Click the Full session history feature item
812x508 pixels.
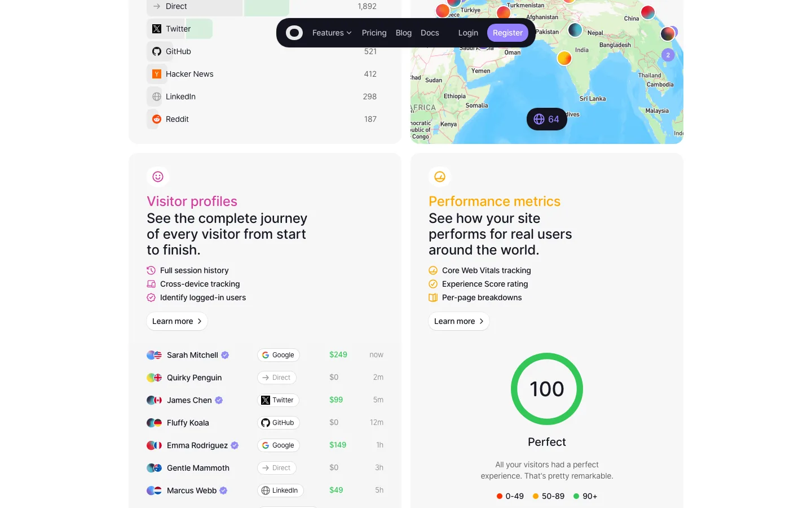188,270
